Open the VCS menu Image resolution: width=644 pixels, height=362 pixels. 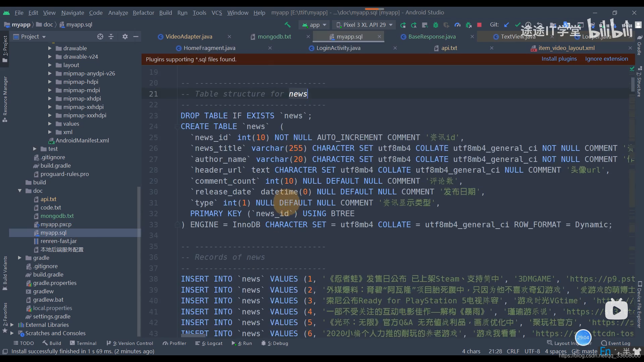coord(217,13)
